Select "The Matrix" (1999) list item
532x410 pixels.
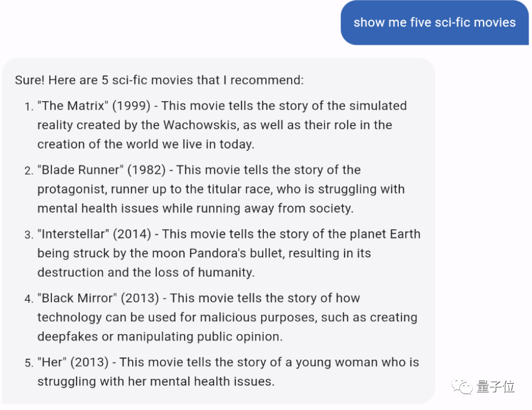[x=222, y=125]
